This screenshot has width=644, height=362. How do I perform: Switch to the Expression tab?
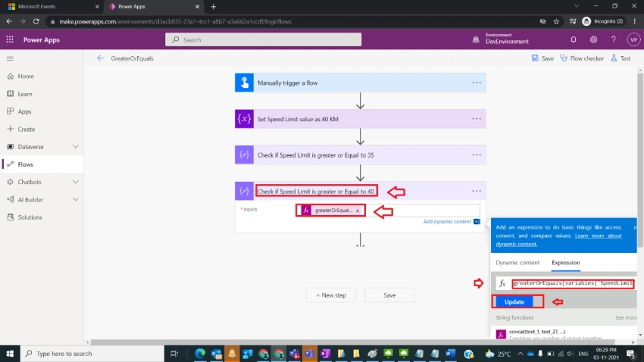(x=565, y=263)
